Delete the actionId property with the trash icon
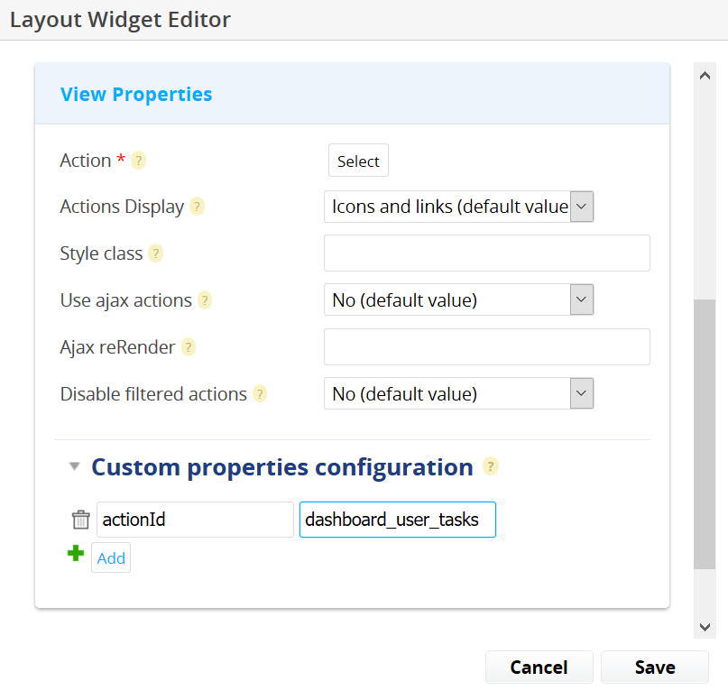Screen dimensions: 728x700 (x=81, y=520)
